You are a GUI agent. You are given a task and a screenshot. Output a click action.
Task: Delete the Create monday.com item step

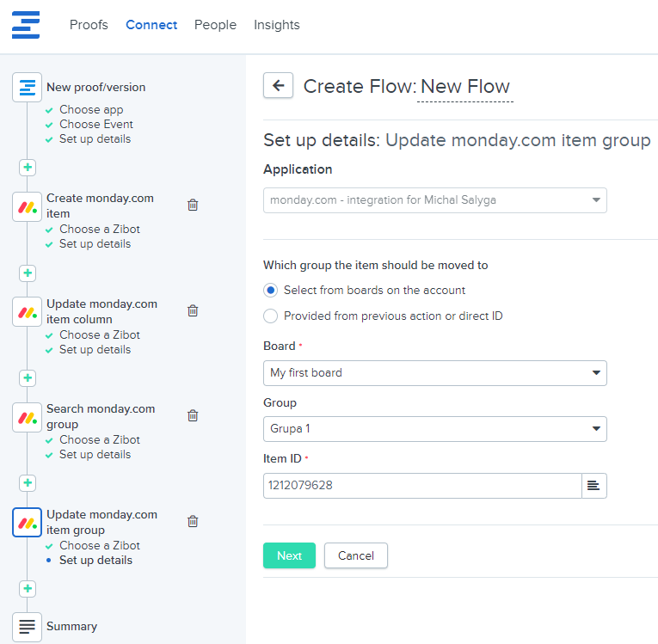point(193,205)
